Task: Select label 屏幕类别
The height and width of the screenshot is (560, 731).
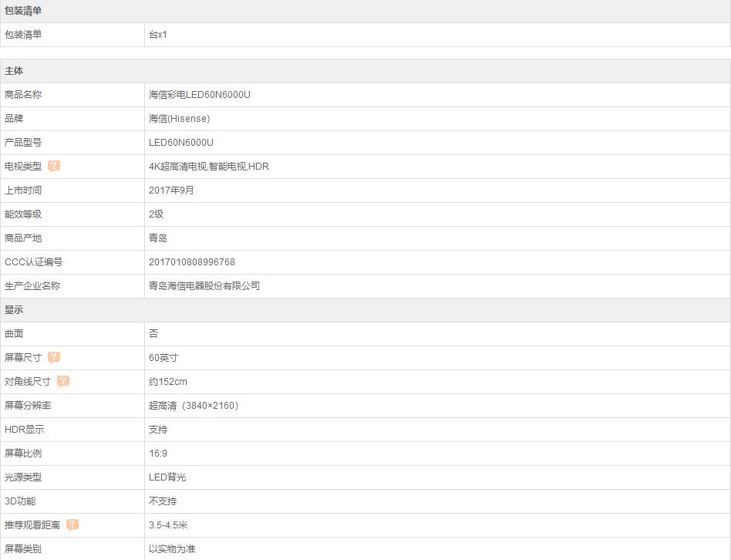Action: click(23, 548)
